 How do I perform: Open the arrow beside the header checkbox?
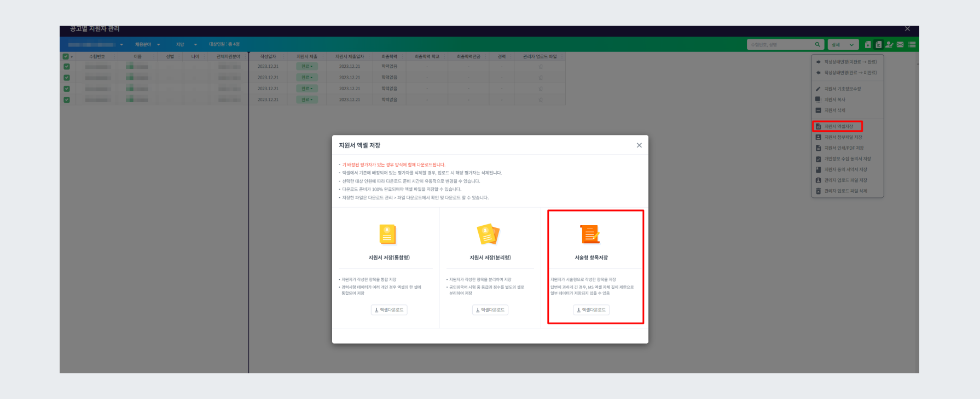tap(72, 57)
